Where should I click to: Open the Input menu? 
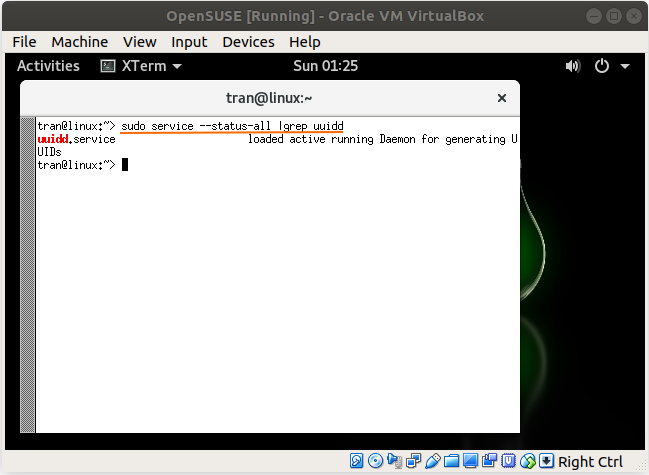click(x=189, y=42)
